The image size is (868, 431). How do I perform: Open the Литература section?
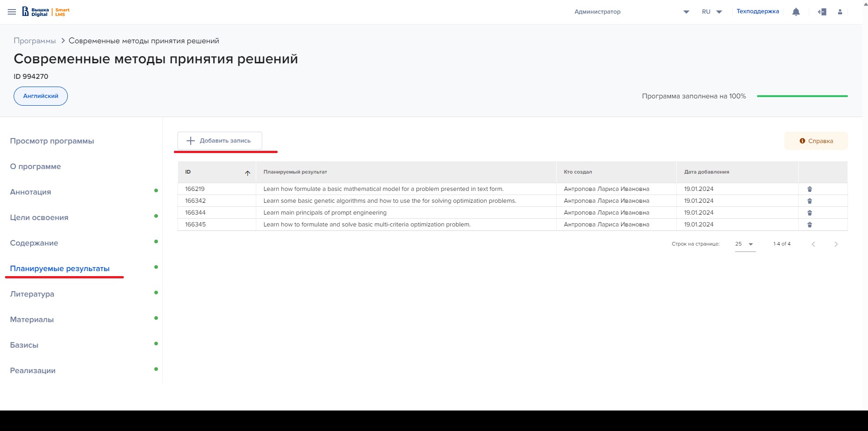pos(32,294)
